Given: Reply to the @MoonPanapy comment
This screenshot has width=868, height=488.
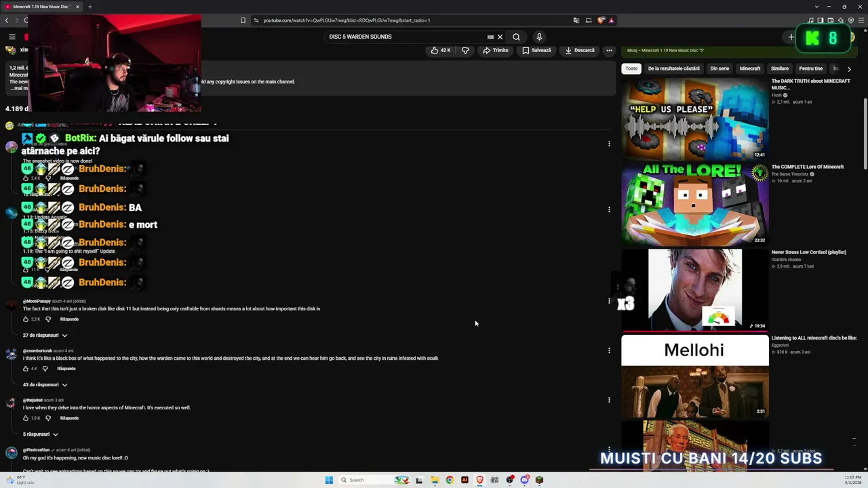Looking at the screenshot, I should 69,319.
